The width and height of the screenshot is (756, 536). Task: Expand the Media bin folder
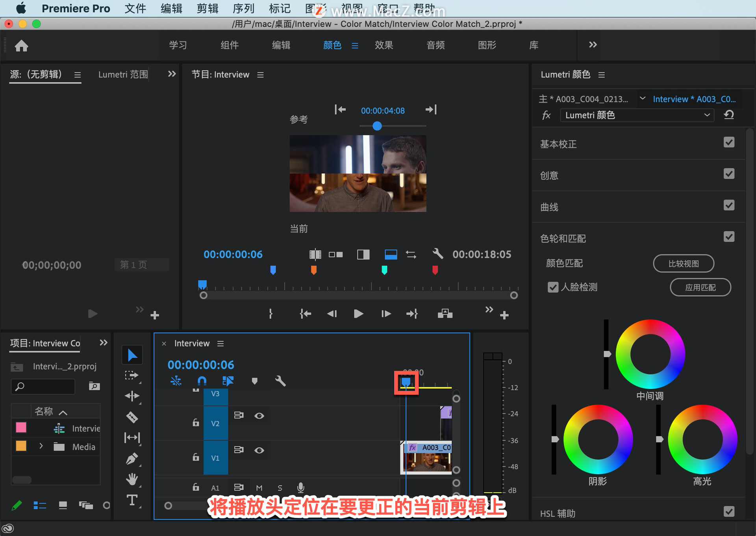pos(41,446)
